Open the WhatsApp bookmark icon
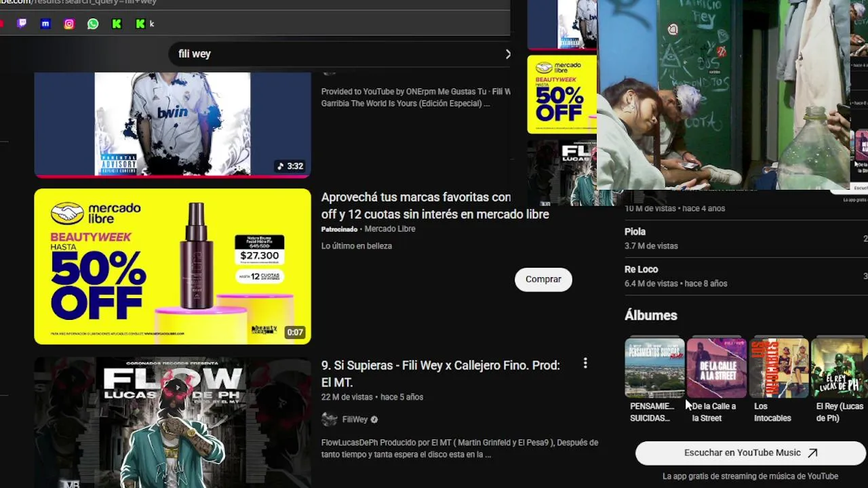868x488 pixels. (93, 24)
